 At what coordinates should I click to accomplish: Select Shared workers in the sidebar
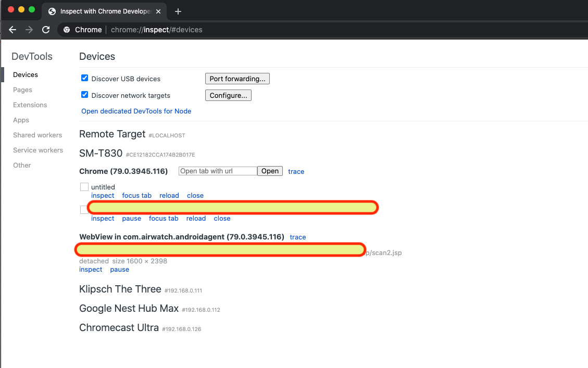(37, 135)
